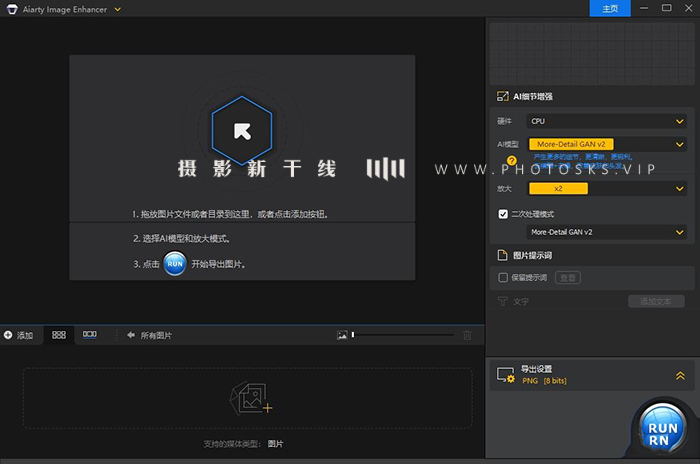Screen dimensions: 700x464
Task: Click the 文字 text T icon
Action: 503,301
